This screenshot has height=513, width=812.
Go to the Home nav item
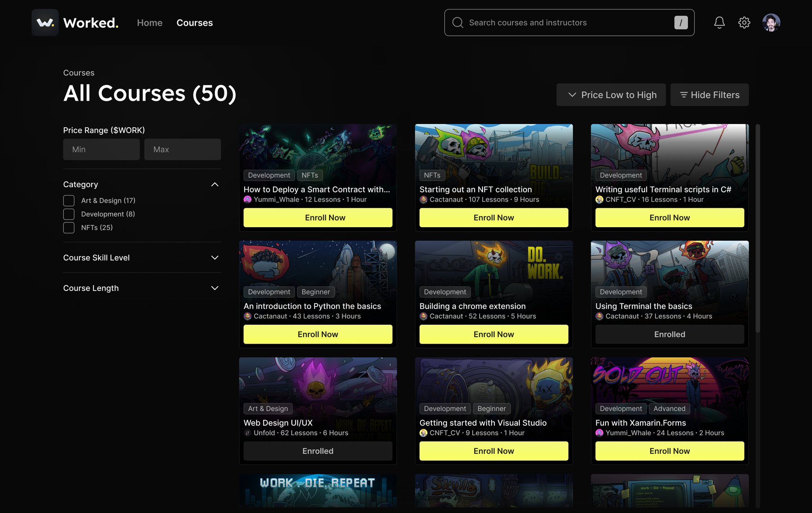149,23
